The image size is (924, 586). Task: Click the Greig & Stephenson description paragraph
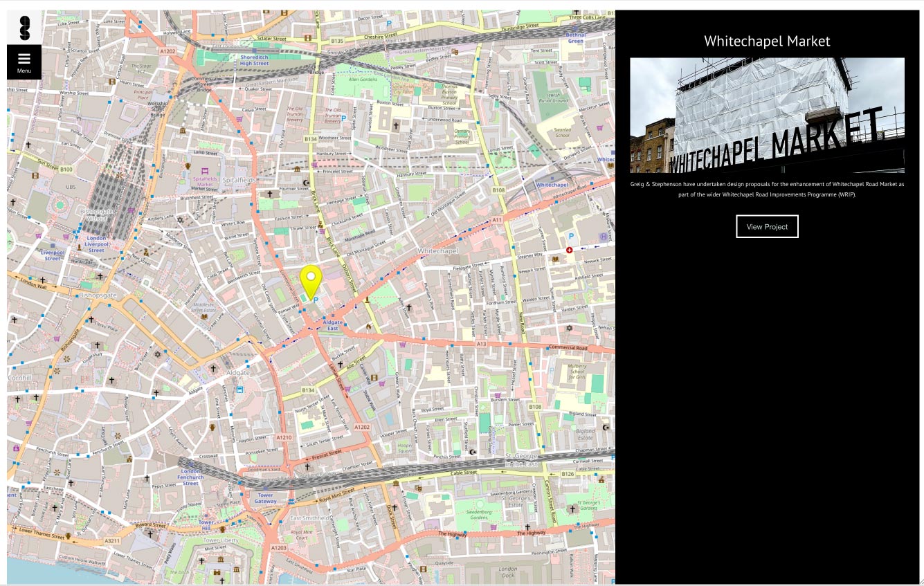click(767, 190)
